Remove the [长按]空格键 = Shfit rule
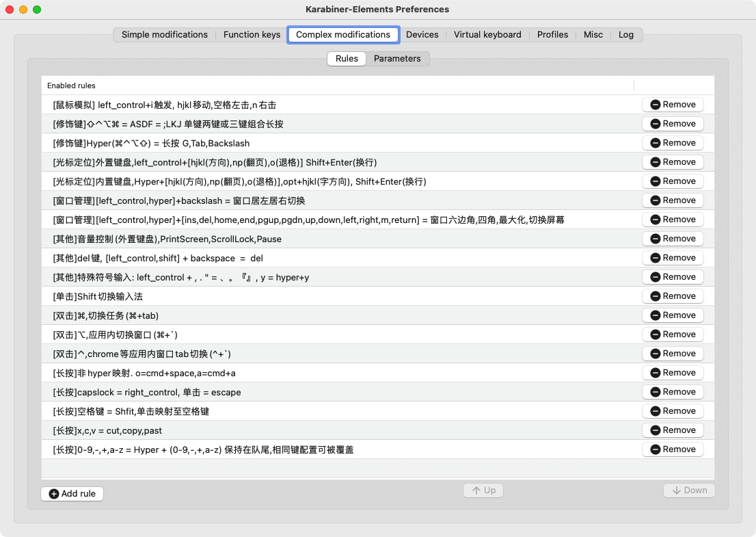The height and width of the screenshot is (537, 756). pyautogui.click(x=673, y=411)
